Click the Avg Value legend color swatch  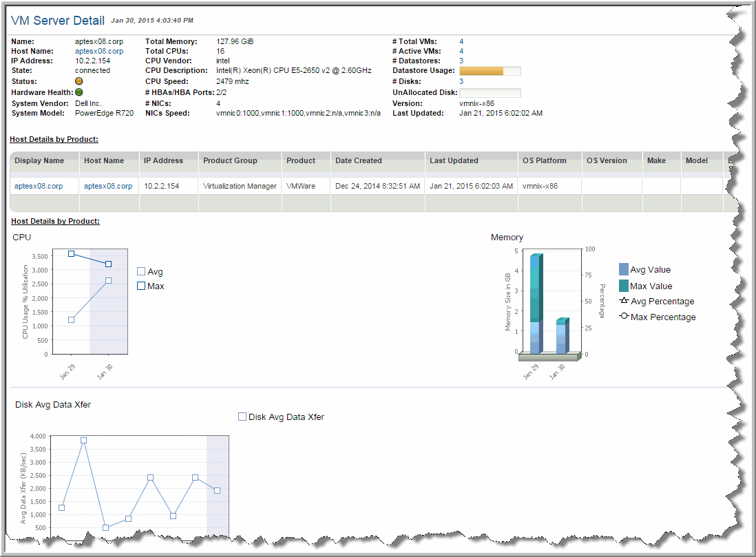(x=624, y=269)
